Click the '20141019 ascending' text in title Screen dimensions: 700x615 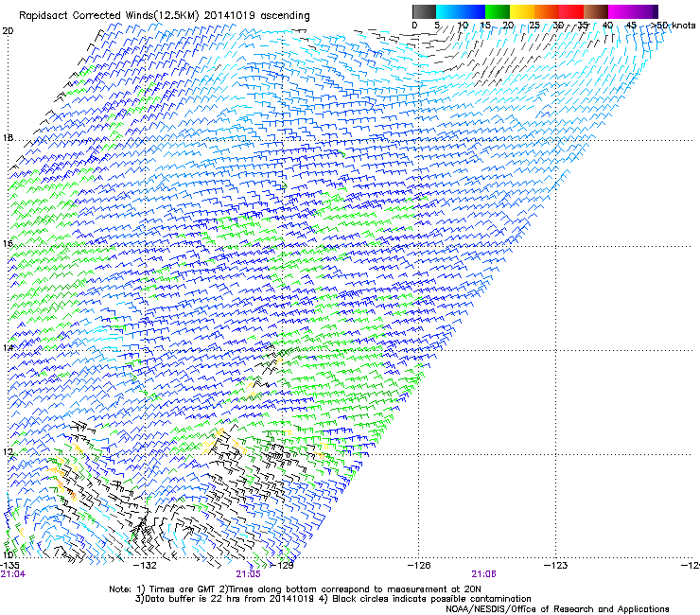256,16
